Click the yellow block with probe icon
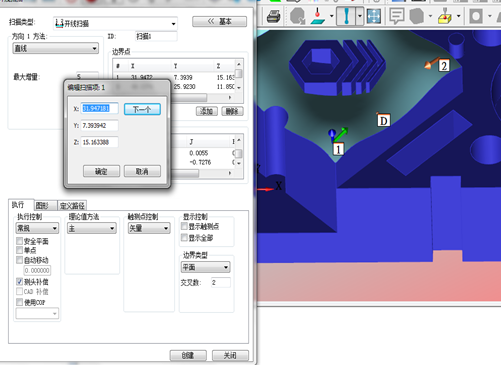Viewport: 501px width, 365px height. pos(445,16)
